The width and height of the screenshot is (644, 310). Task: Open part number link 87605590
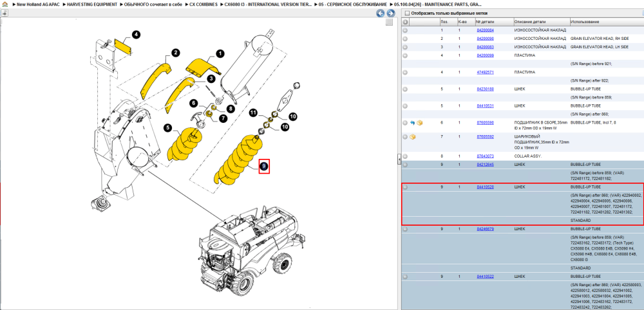coord(485,123)
